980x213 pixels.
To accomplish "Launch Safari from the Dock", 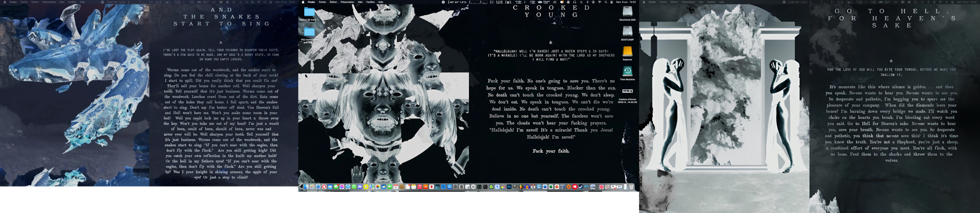I will [318, 187].
